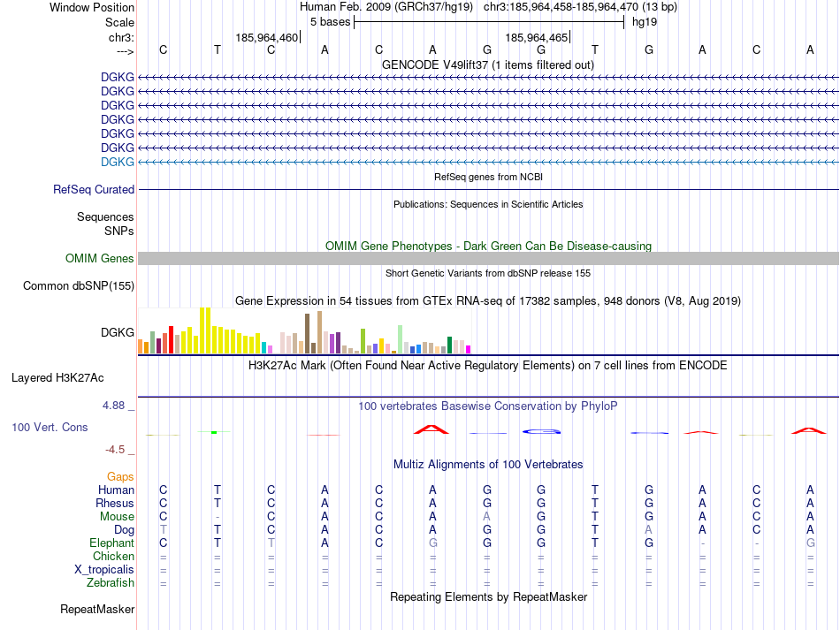Click the -4.5 PhyloP lower limit value
This screenshot has width=840, height=630.
tap(115, 450)
